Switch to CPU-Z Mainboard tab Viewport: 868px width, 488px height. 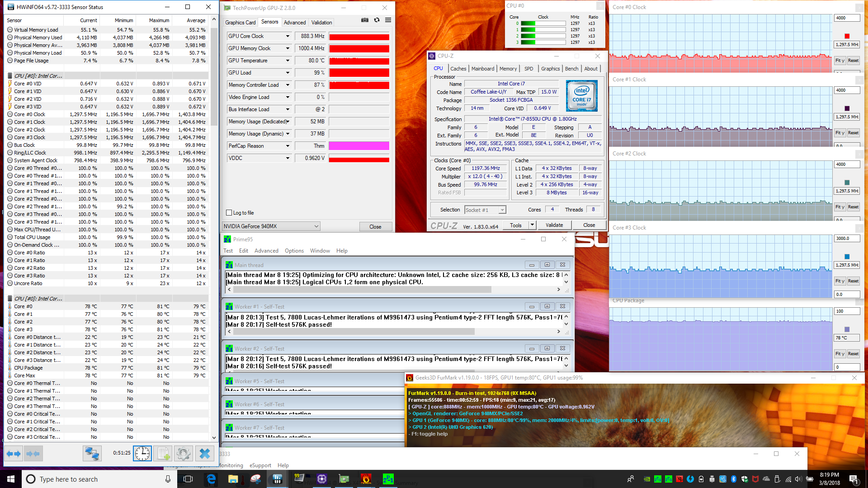483,69
